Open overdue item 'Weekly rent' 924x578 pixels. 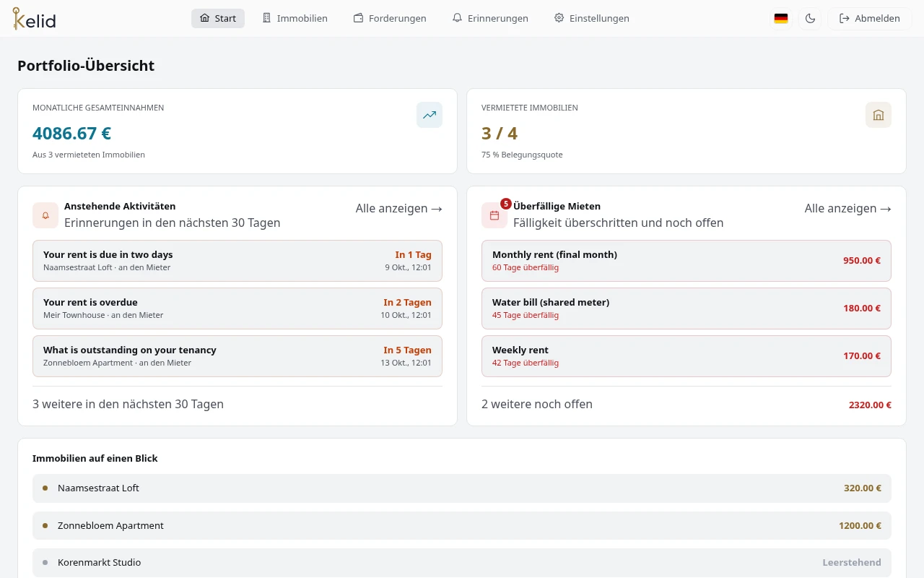pyautogui.click(x=687, y=356)
